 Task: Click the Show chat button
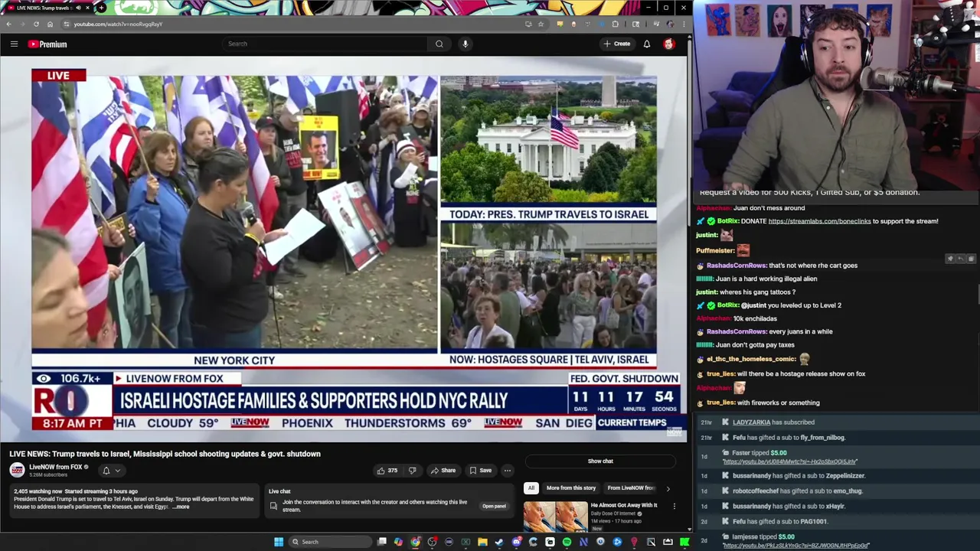(600, 461)
